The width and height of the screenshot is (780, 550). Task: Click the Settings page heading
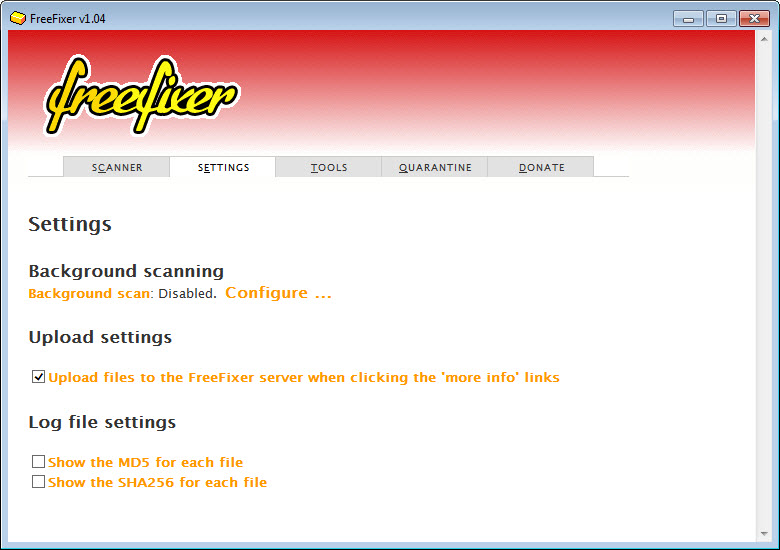coord(70,224)
